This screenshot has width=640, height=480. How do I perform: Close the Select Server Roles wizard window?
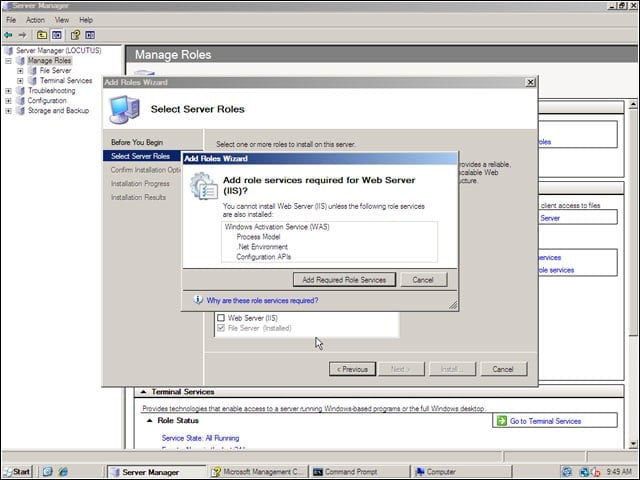(x=530, y=82)
